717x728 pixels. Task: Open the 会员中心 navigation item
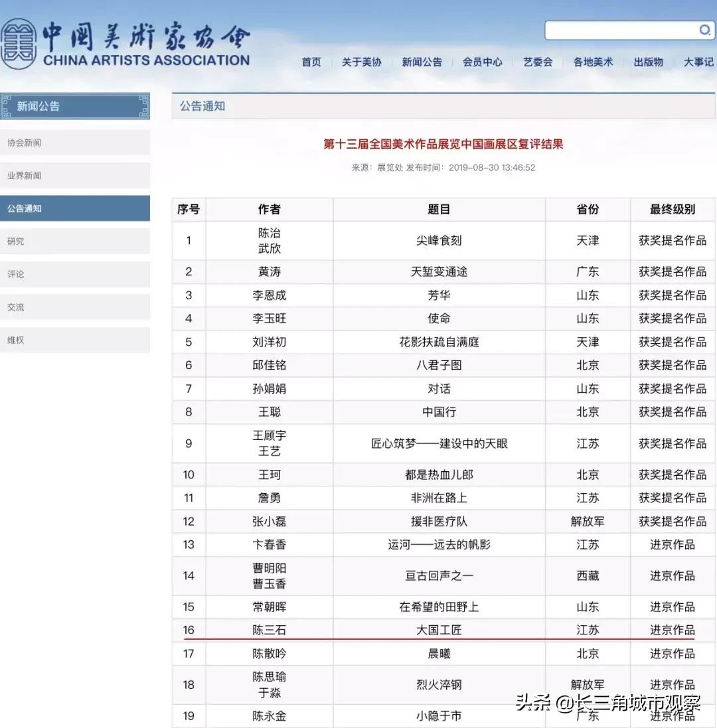tap(483, 62)
